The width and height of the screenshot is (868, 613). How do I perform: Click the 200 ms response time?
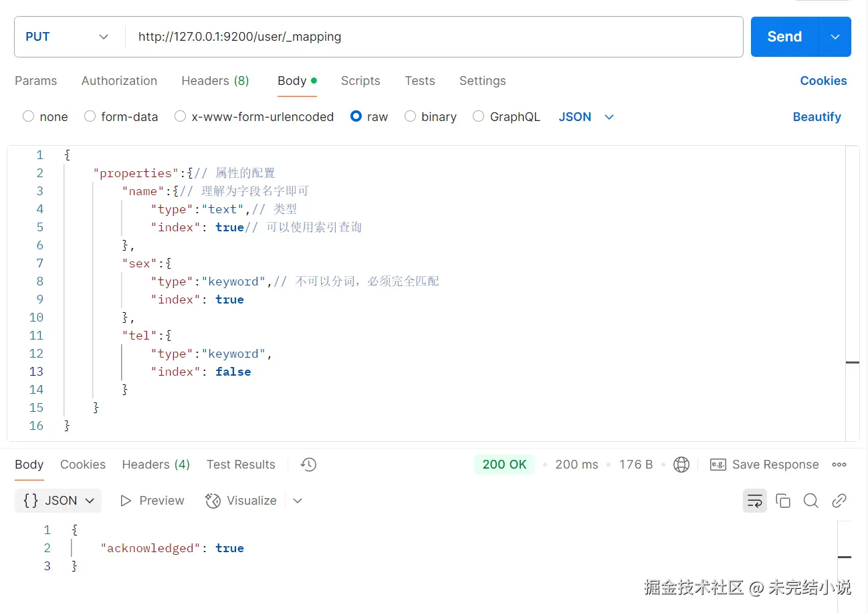[x=576, y=465]
